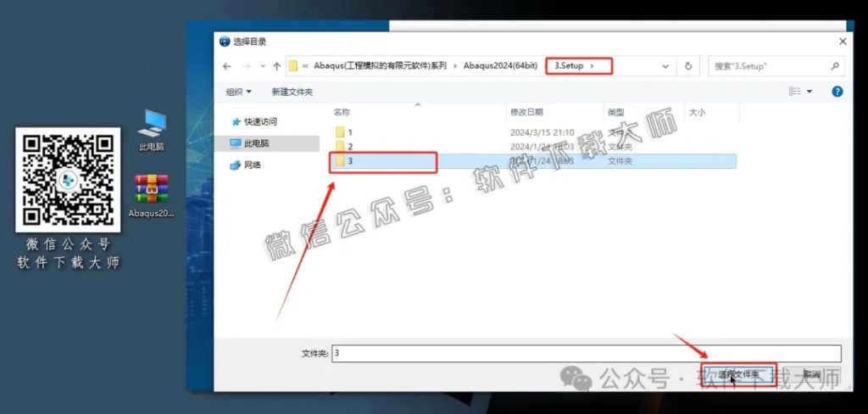The width and height of the screenshot is (868, 414).
Task: Click the folder icon in address bar
Action: (x=293, y=66)
